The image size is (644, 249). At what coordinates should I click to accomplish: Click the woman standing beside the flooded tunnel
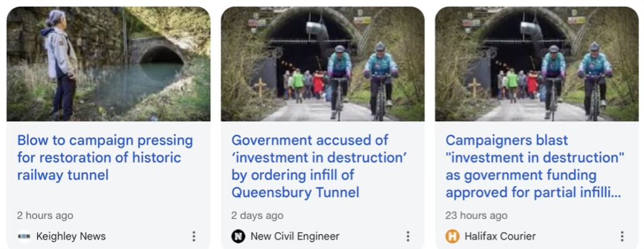coord(60,64)
